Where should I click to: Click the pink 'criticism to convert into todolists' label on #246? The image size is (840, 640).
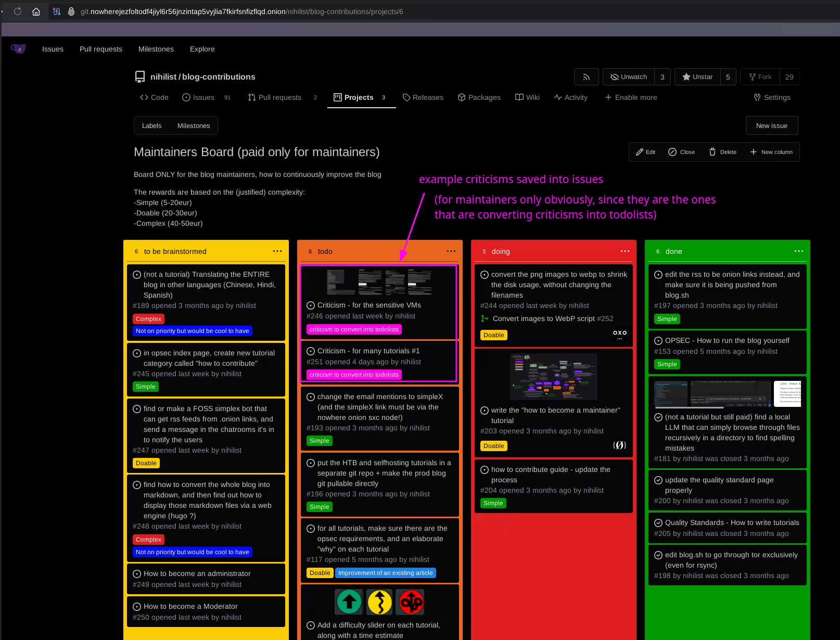pos(354,329)
